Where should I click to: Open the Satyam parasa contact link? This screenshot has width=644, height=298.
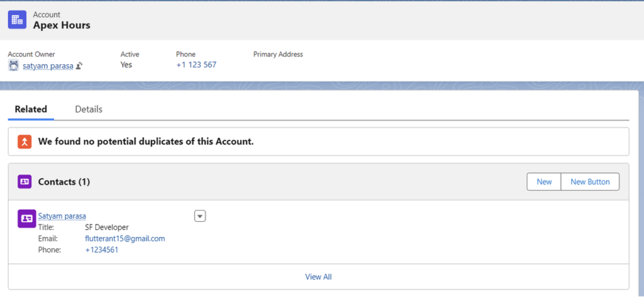[62, 216]
